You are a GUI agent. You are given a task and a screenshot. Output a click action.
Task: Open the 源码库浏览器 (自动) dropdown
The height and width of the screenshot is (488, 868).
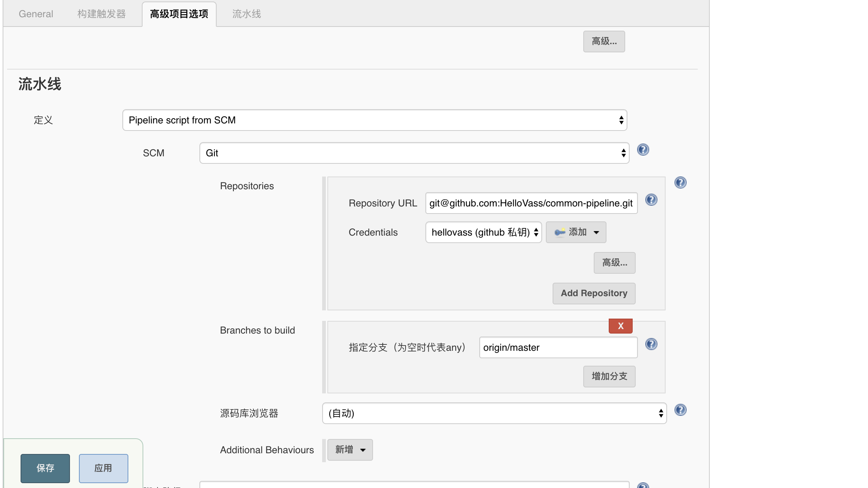[494, 413]
